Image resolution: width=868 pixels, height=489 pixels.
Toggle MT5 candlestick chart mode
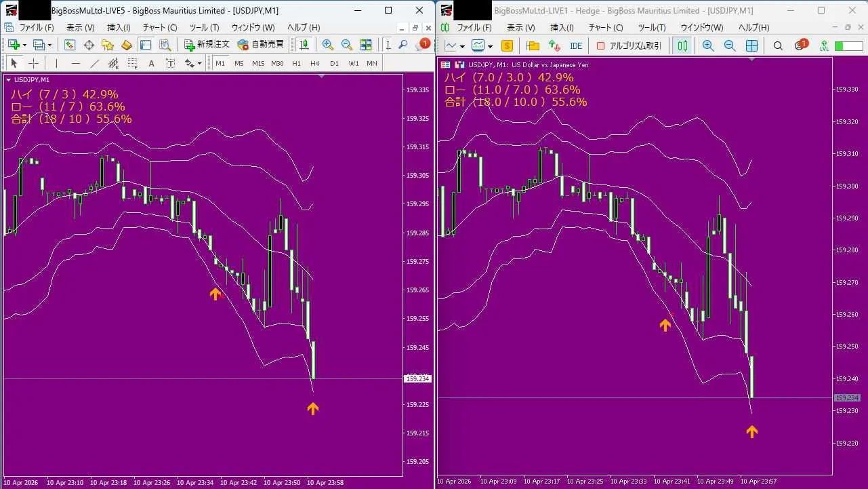[x=682, y=45]
